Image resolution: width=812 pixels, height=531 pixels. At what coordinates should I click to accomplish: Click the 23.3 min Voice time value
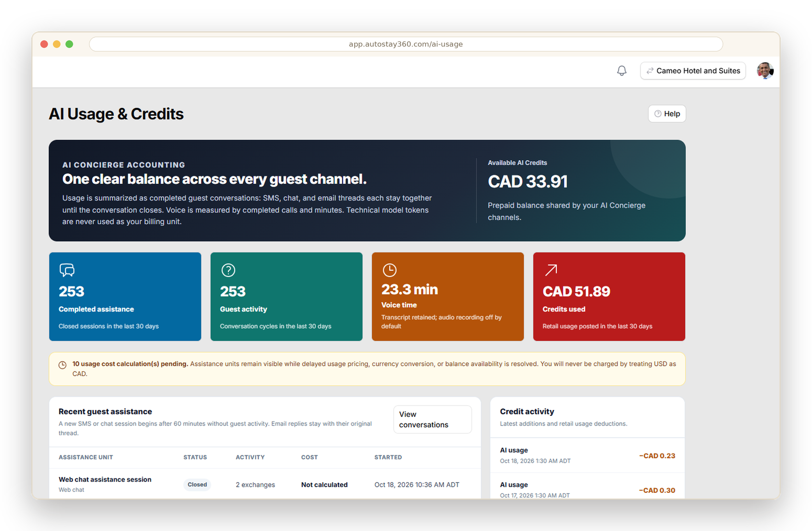[410, 289]
